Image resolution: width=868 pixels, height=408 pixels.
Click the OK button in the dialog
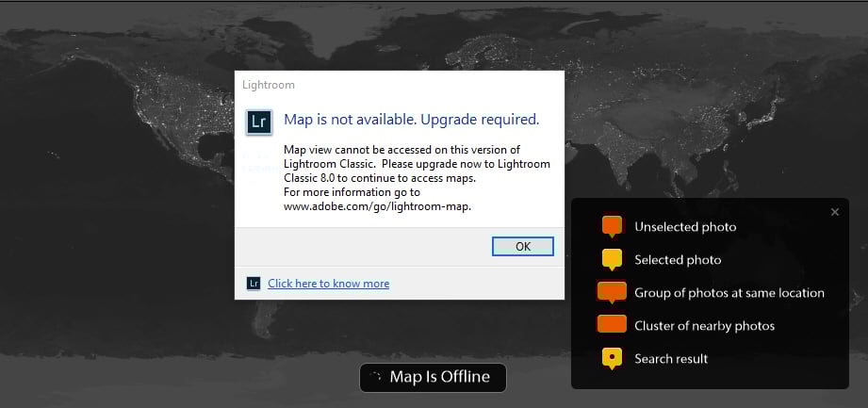click(522, 246)
